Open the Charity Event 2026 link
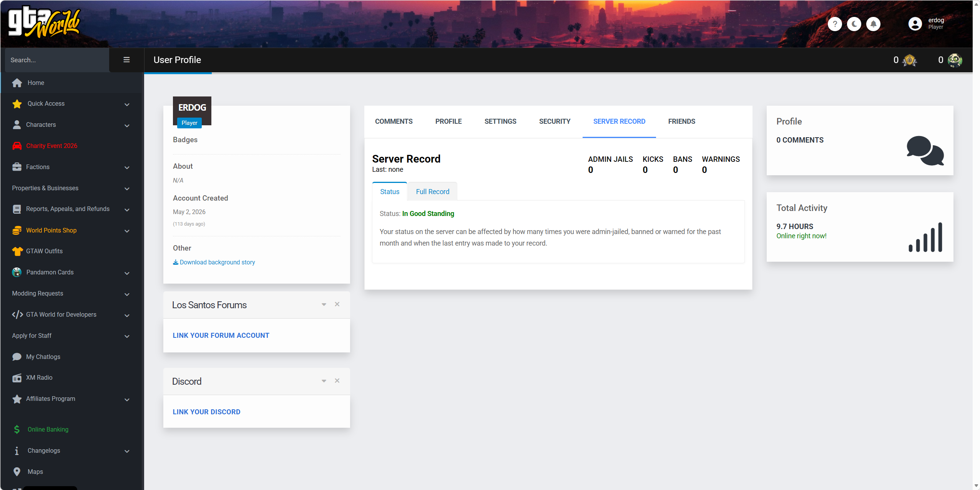Image resolution: width=980 pixels, height=490 pixels. [51, 146]
